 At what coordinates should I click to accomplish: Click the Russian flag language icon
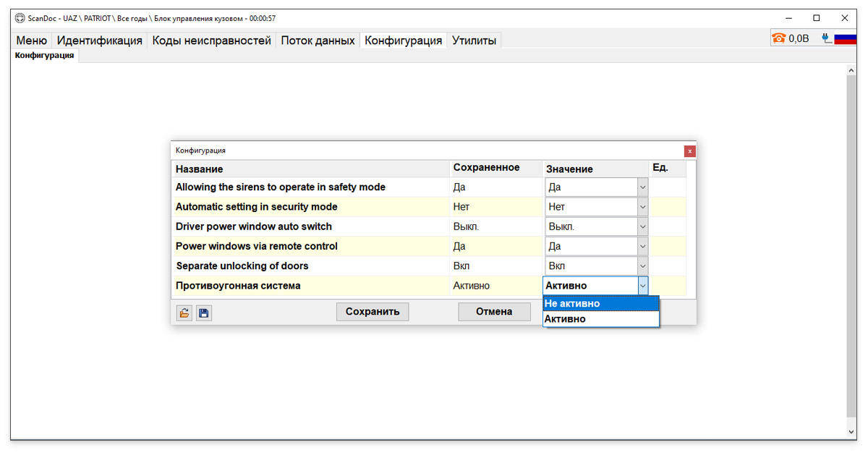coord(845,38)
